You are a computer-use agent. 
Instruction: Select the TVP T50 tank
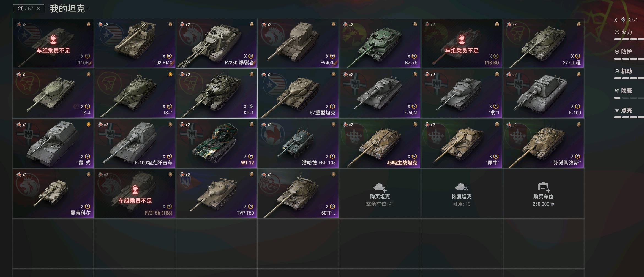coord(217,193)
